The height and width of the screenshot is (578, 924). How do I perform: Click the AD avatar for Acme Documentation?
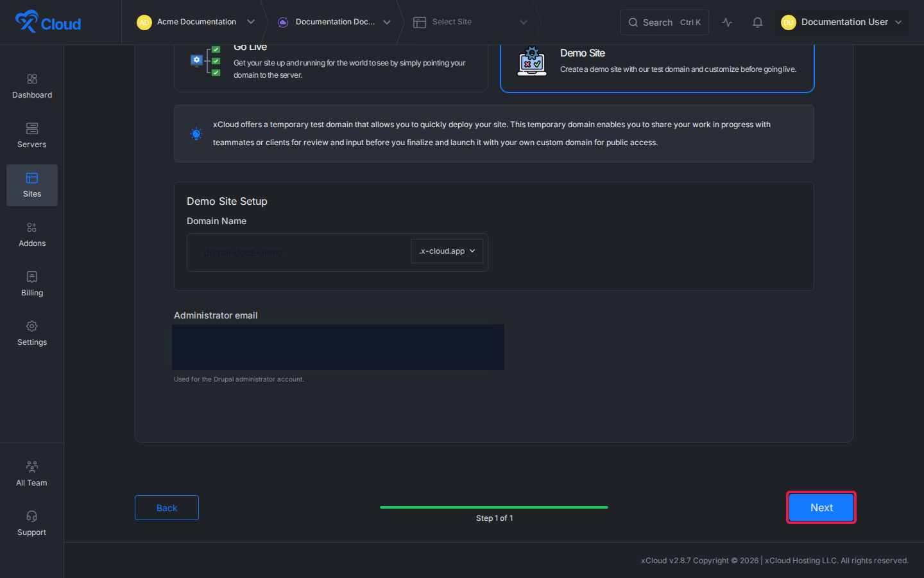pyautogui.click(x=144, y=22)
